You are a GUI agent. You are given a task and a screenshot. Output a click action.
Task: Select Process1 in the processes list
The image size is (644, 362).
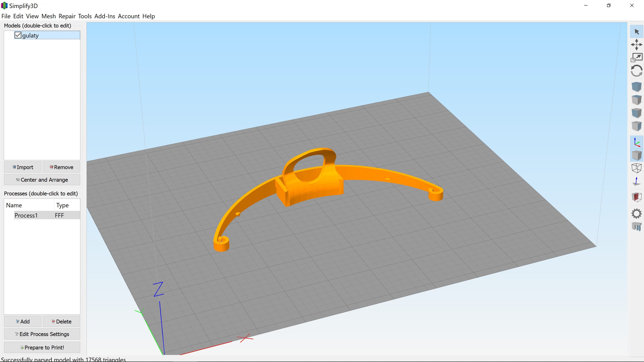(26, 215)
